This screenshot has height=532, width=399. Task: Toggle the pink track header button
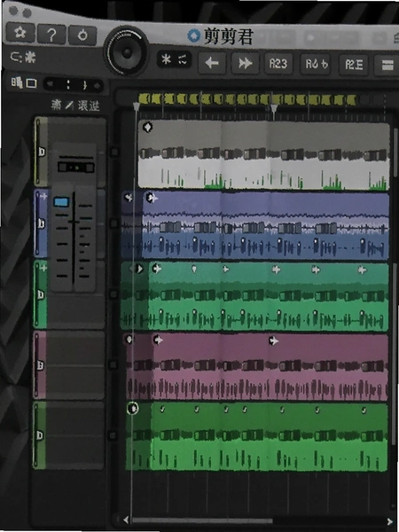[x=41, y=365]
